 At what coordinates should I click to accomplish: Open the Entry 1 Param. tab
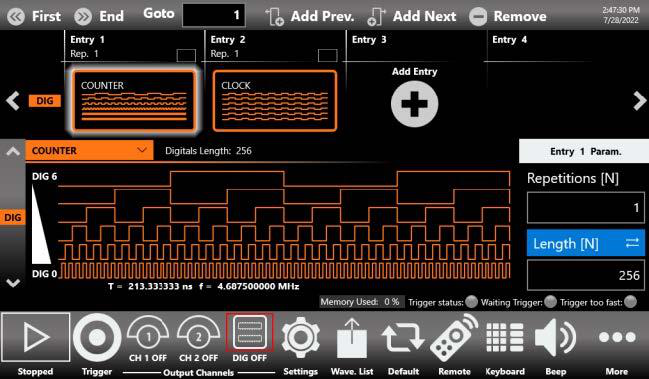coord(584,151)
